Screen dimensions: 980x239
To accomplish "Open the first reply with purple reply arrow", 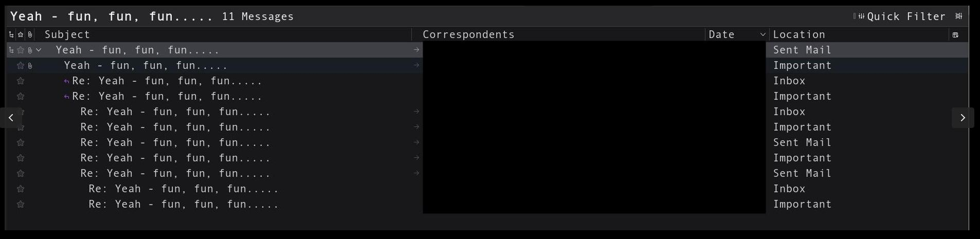I will tap(167, 81).
